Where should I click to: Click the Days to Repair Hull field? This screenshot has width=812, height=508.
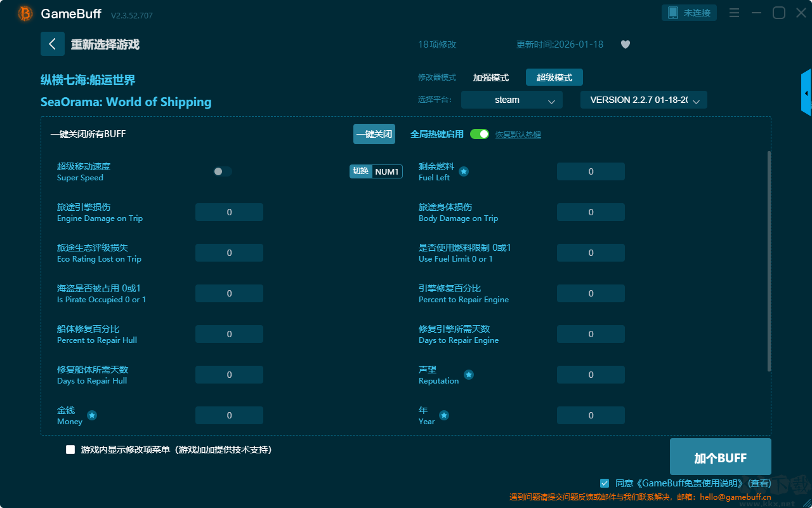click(229, 375)
